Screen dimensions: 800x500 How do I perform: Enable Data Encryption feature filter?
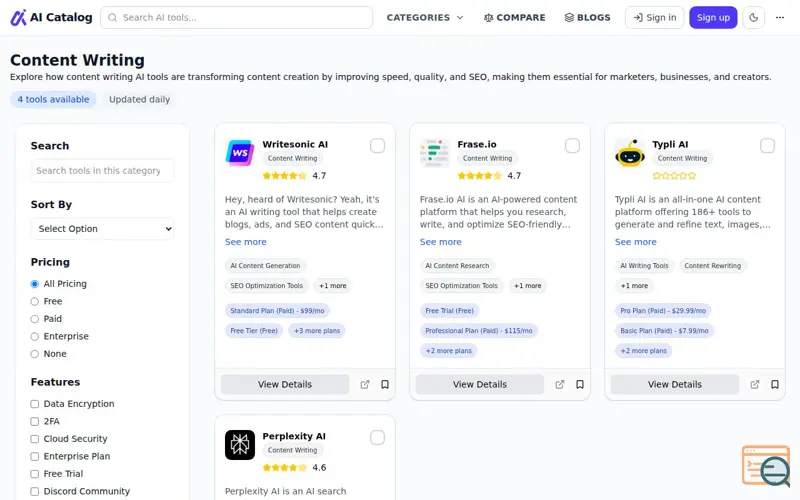(35, 404)
